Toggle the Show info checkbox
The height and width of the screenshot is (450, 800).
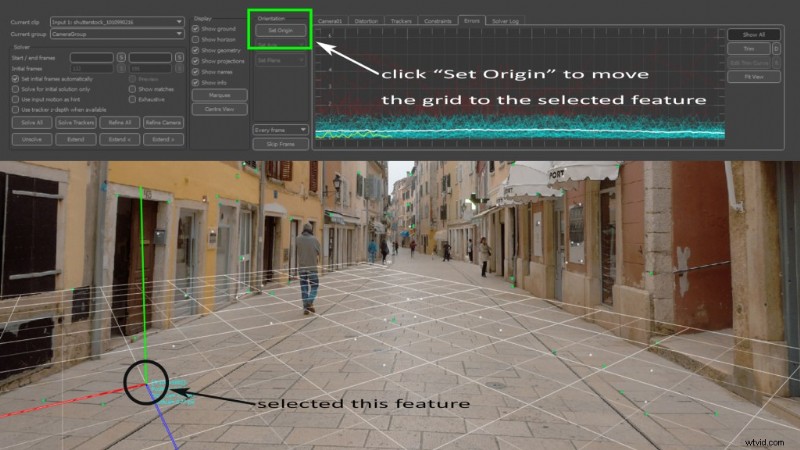tap(195, 82)
